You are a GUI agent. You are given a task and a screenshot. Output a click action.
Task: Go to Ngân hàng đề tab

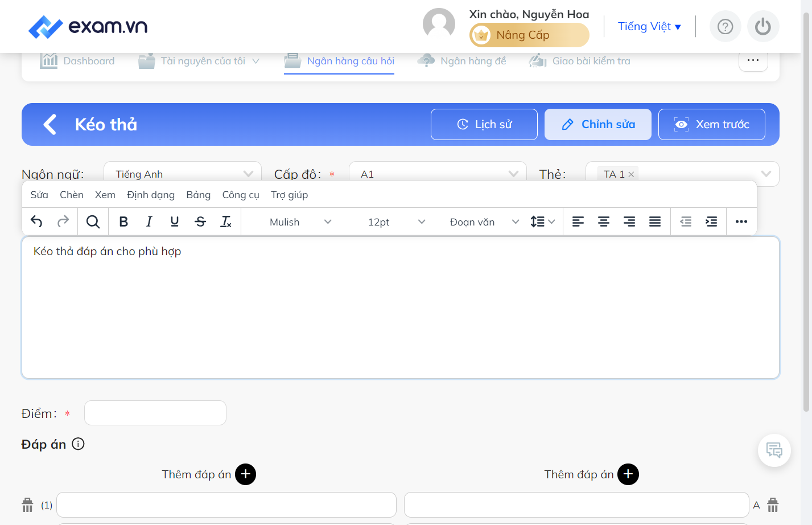click(x=461, y=61)
